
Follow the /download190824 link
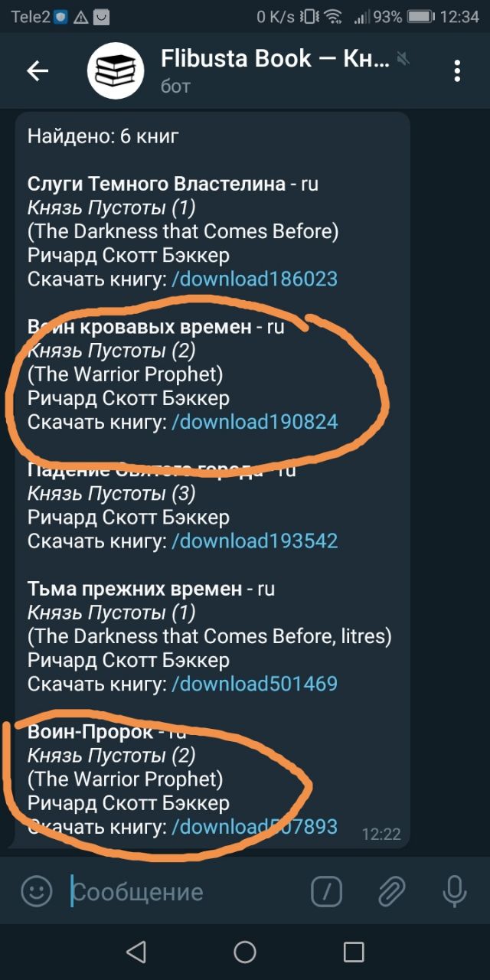click(254, 422)
